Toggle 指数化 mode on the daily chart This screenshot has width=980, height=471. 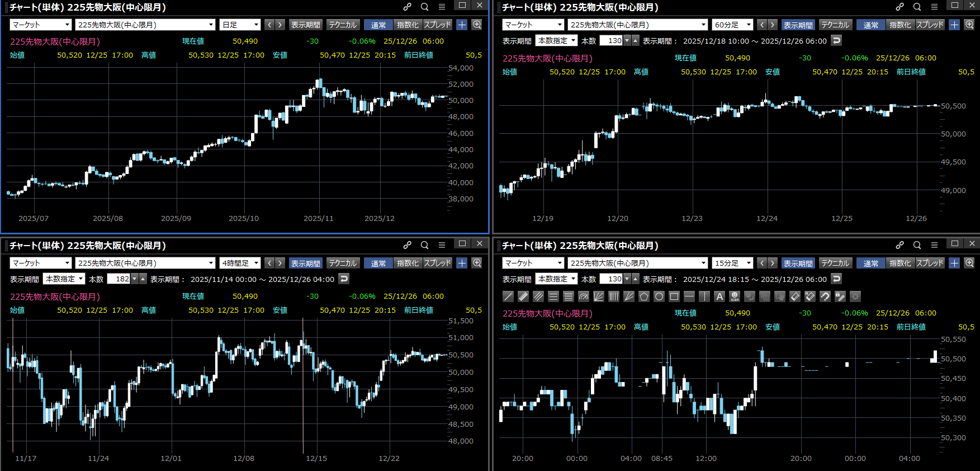(408, 25)
